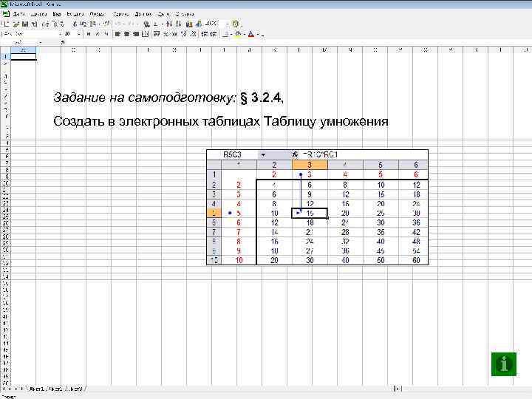Click the Save icon in toolbar

point(25,24)
